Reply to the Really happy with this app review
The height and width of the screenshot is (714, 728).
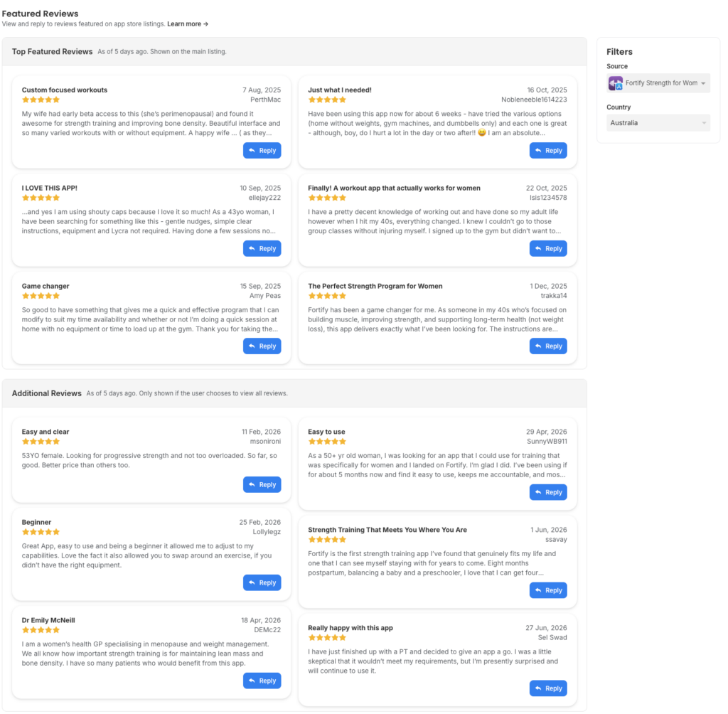[548, 688]
